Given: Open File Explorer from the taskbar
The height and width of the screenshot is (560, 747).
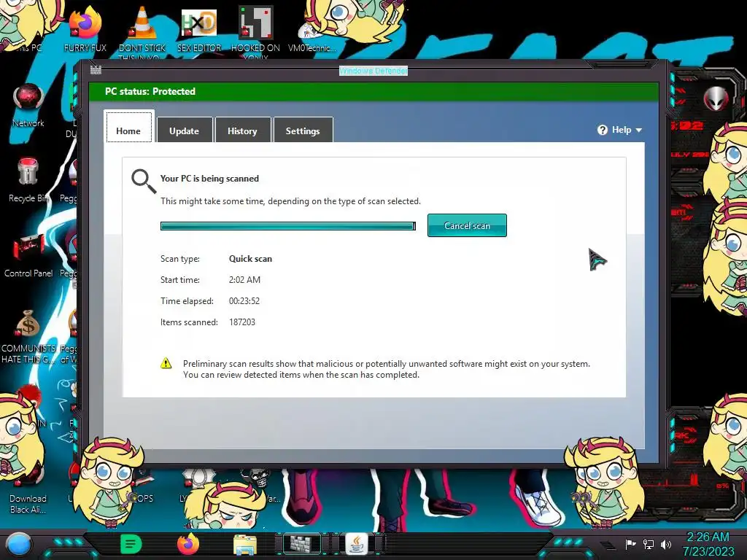Looking at the screenshot, I should [x=245, y=545].
